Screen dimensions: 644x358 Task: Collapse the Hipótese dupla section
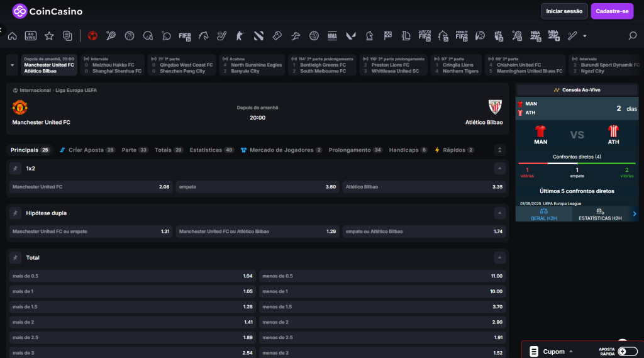[499, 213]
